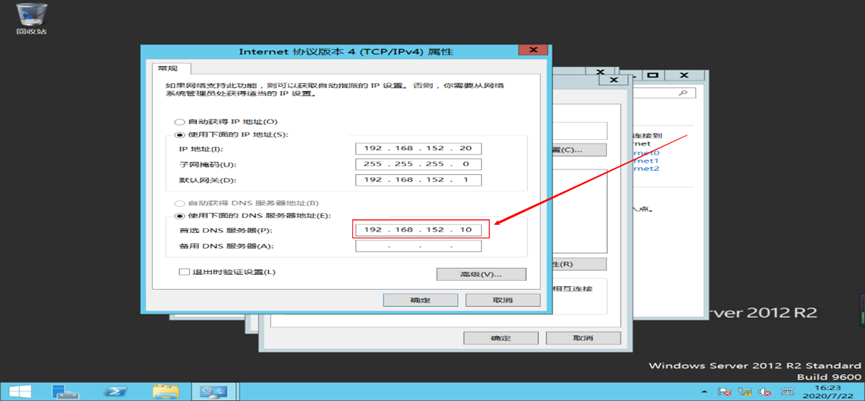Viewport: 865px width, 401px height.
Task: Select 自动获得 DNS 服务器地址(B) radio button
Action: tap(178, 204)
